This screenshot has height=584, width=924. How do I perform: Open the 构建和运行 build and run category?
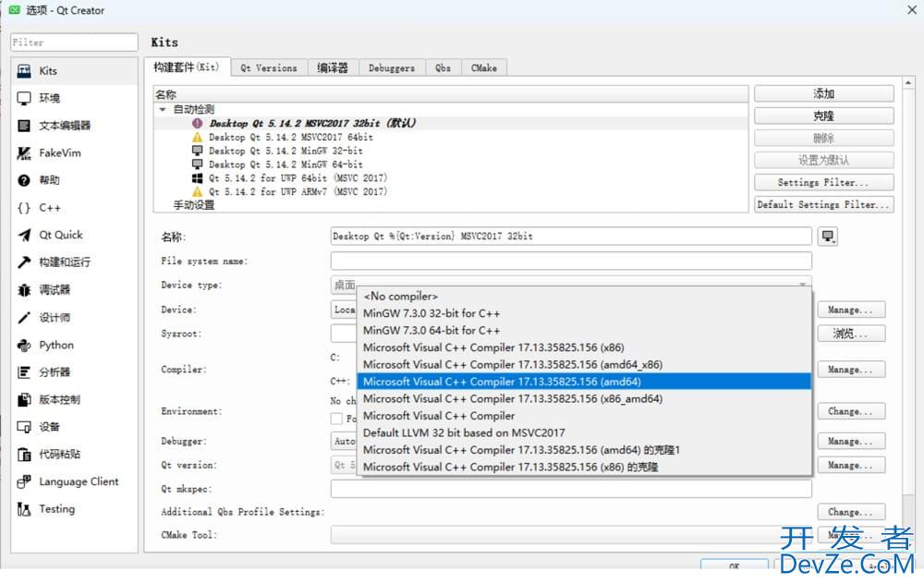(74, 262)
